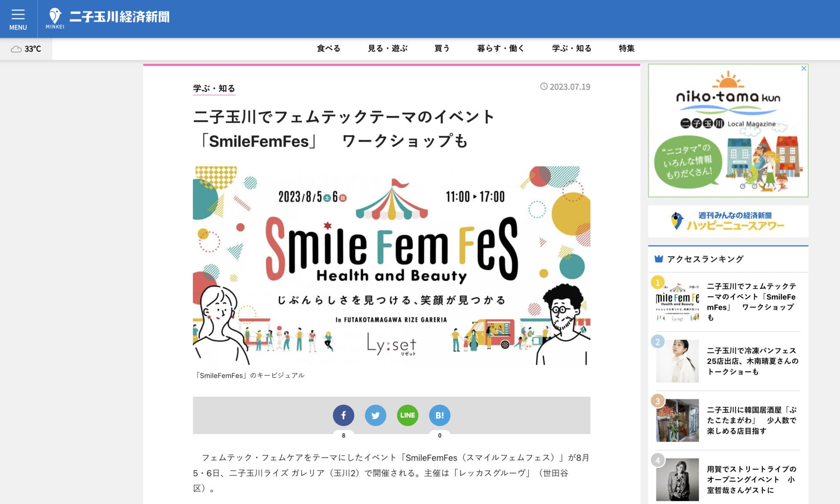Click the Minkei bird logo
Image resolution: width=840 pixels, height=504 pixels.
pyautogui.click(x=55, y=18)
